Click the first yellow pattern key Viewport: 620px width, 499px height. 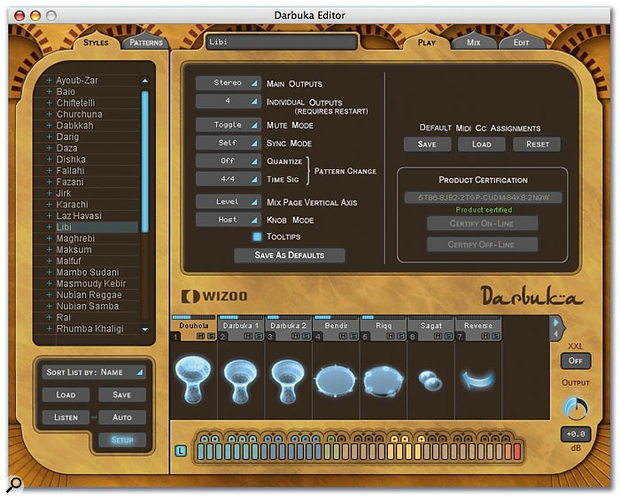[391, 451]
